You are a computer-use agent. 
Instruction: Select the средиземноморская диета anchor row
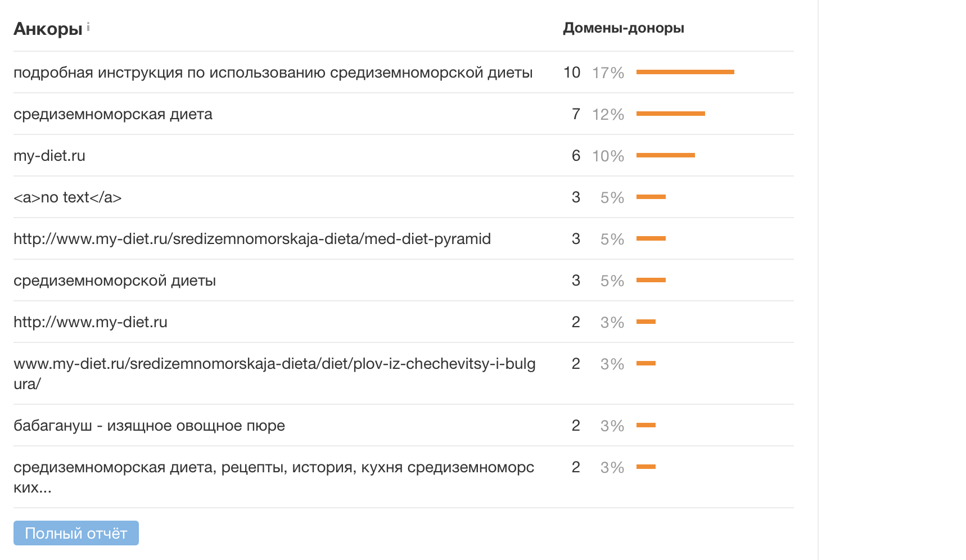point(113,114)
